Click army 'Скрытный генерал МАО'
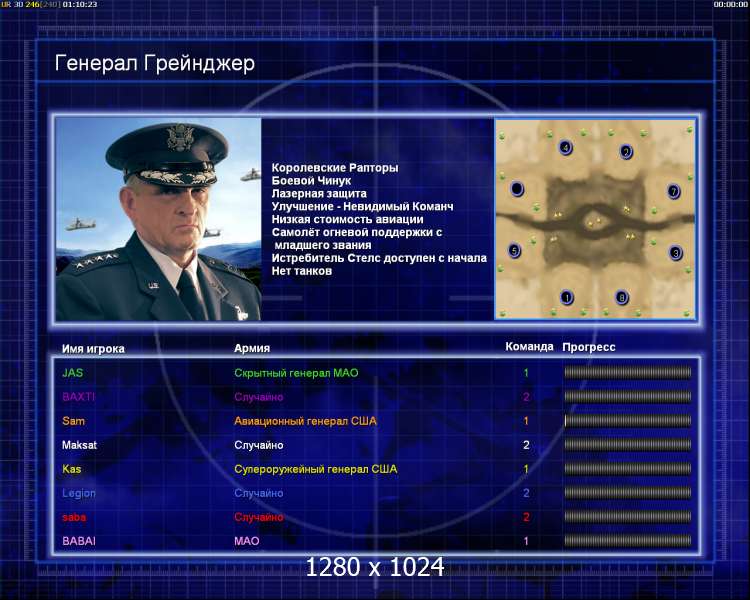This screenshot has width=750, height=600. coord(296,373)
